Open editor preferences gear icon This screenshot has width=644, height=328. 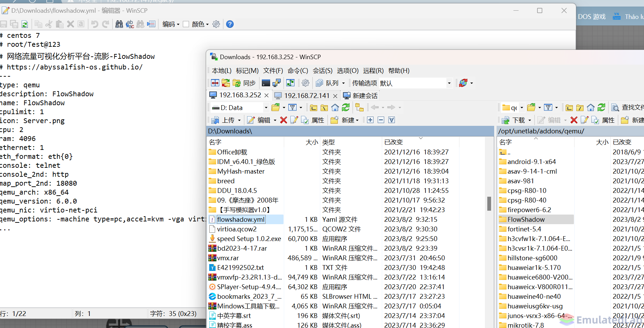click(216, 24)
